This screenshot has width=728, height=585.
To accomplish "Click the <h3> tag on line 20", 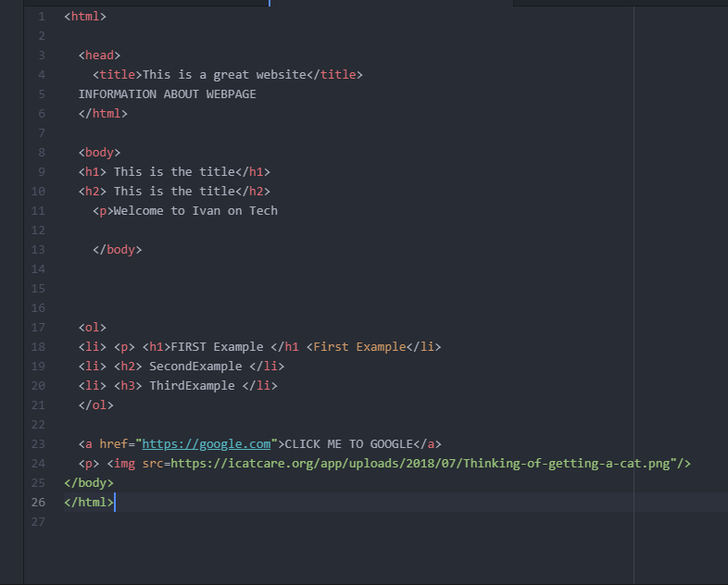I will click(x=128, y=386).
